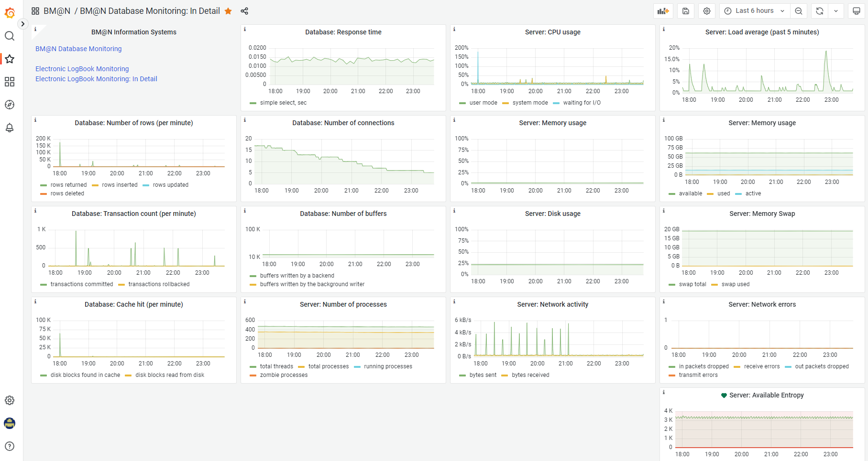
Task: Click the Save dashboard icon
Action: 685,11
